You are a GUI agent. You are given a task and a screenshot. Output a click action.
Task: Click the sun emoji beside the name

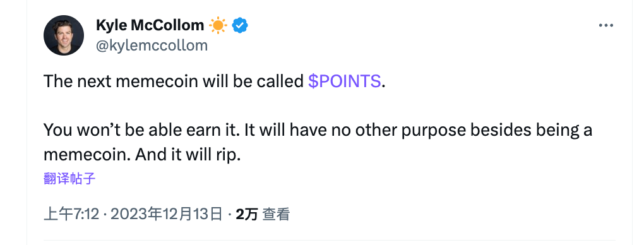point(218,25)
